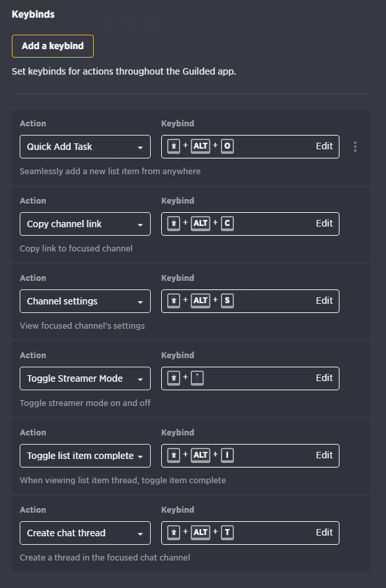Click the shift key icon in Toggle Streamer Mode keybind
Viewport: 386px width, 588px height.
(x=174, y=378)
